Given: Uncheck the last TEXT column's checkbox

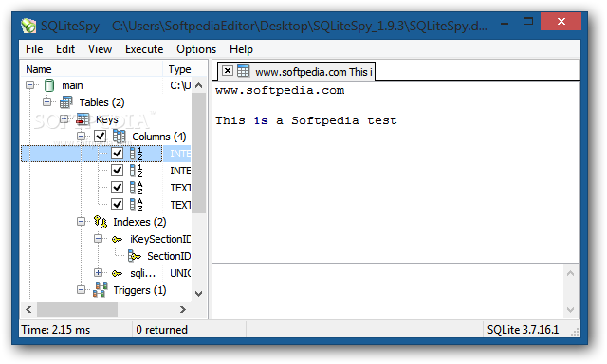Looking at the screenshot, I should coord(117,205).
